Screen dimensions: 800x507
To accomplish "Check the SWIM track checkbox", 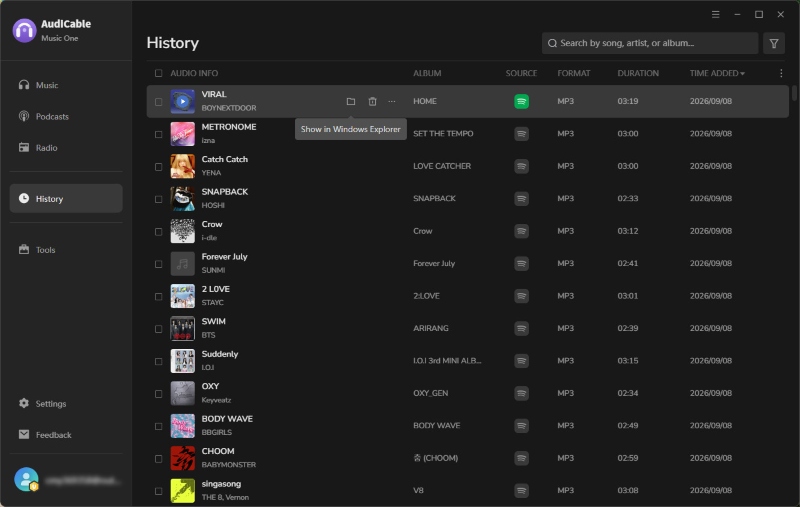I will [158, 328].
